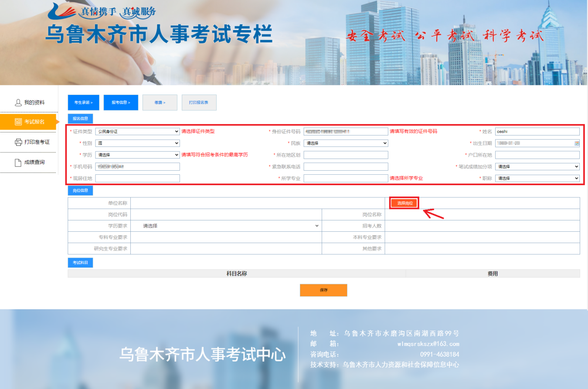Click the 考试报名 form icon in sidebar
Image resolution: width=588 pixels, height=389 pixels.
(18, 122)
